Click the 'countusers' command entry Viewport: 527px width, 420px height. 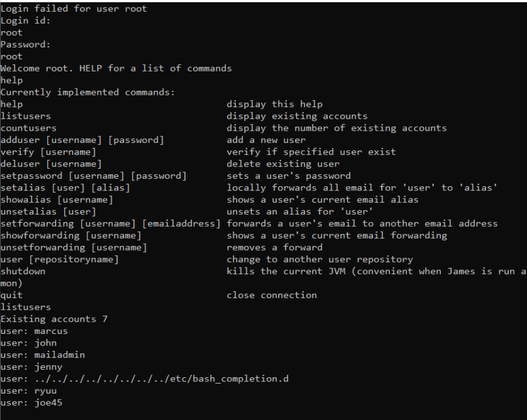[x=29, y=128]
